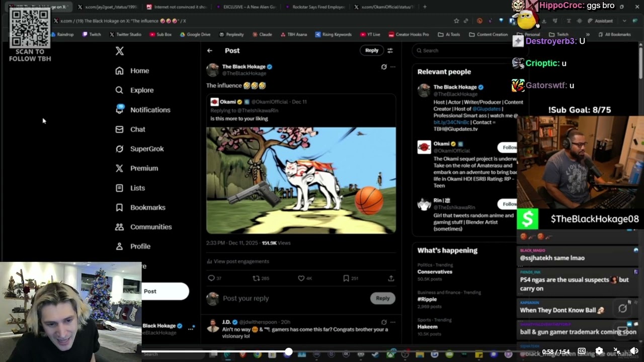
Task: Open Claude bookmark
Action: 262,35
